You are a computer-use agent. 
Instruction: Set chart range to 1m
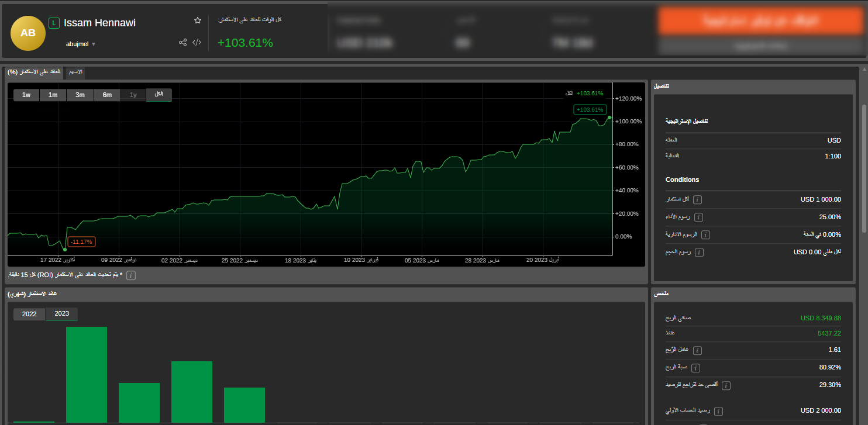53,95
